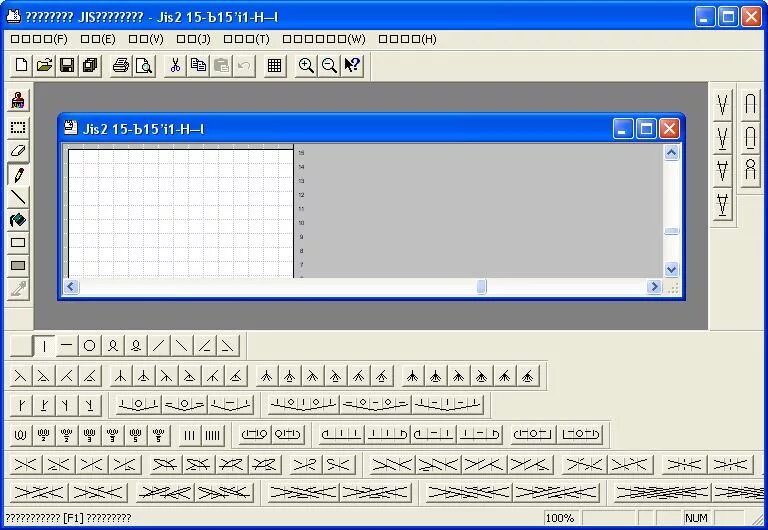Pick the plain forward slash stitch symbol
Viewport: 768px width, 530px height.
click(159, 346)
